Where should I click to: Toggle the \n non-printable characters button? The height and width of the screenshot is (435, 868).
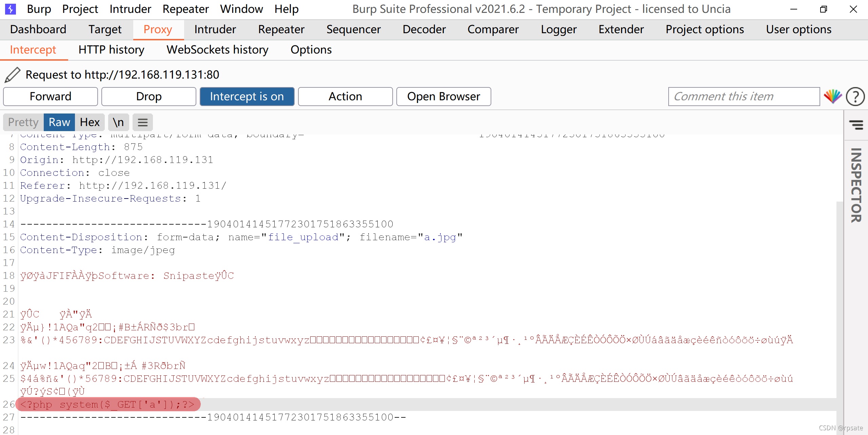point(118,122)
